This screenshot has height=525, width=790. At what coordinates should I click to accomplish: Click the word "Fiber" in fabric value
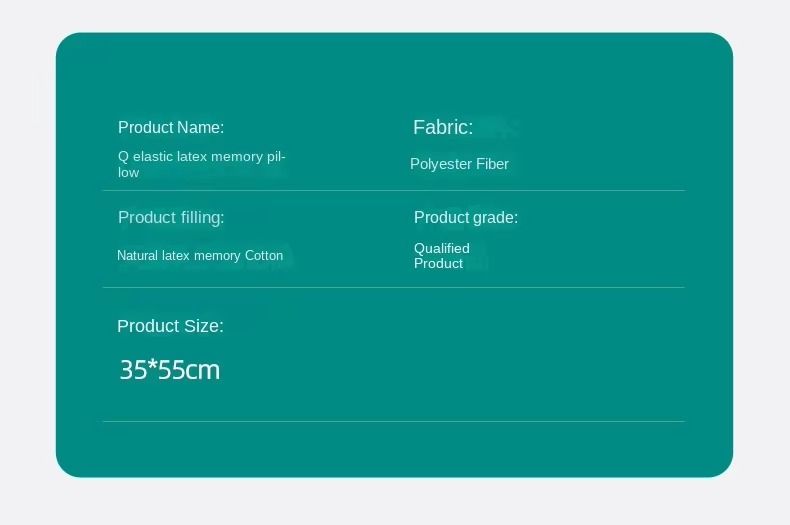click(x=492, y=164)
